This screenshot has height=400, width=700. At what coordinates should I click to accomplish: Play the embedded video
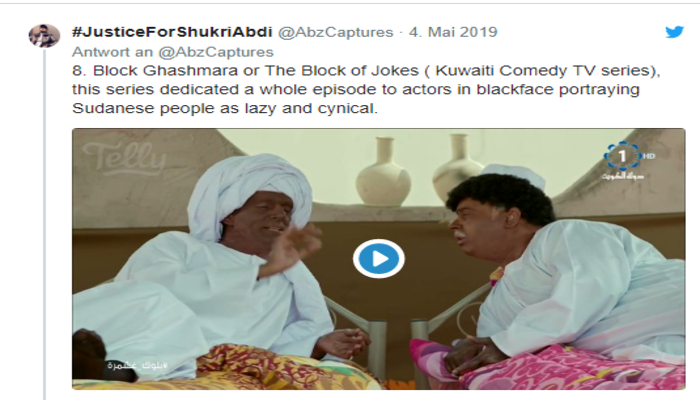coord(379,259)
